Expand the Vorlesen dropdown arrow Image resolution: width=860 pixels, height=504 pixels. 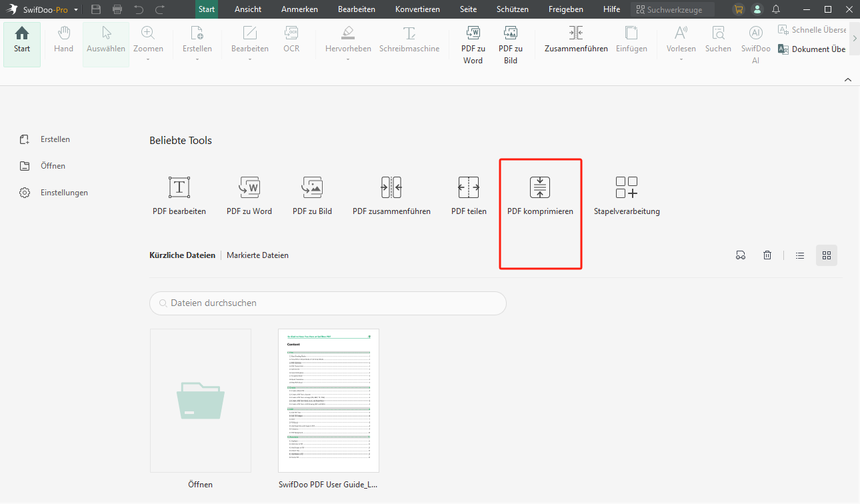681,60
